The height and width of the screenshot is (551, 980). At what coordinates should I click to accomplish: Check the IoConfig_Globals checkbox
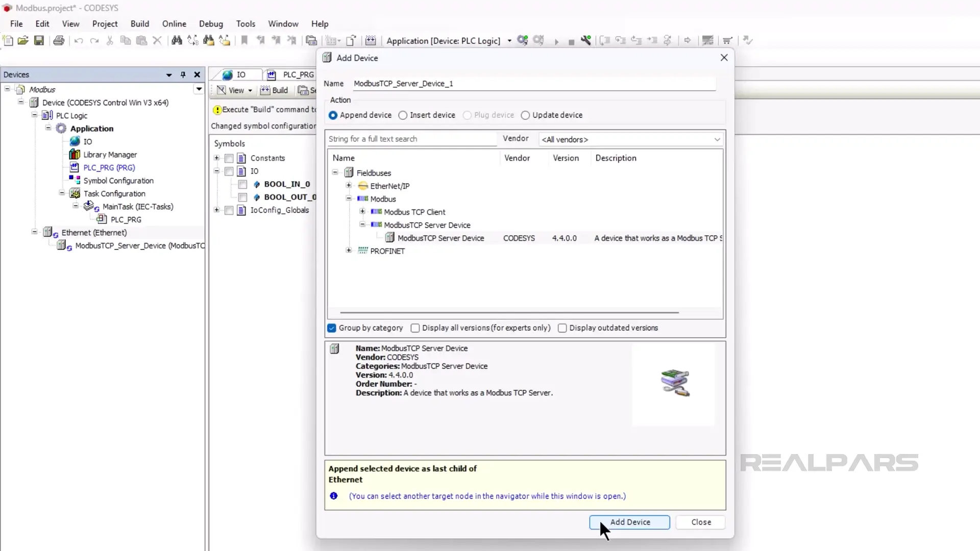(229, 210)
